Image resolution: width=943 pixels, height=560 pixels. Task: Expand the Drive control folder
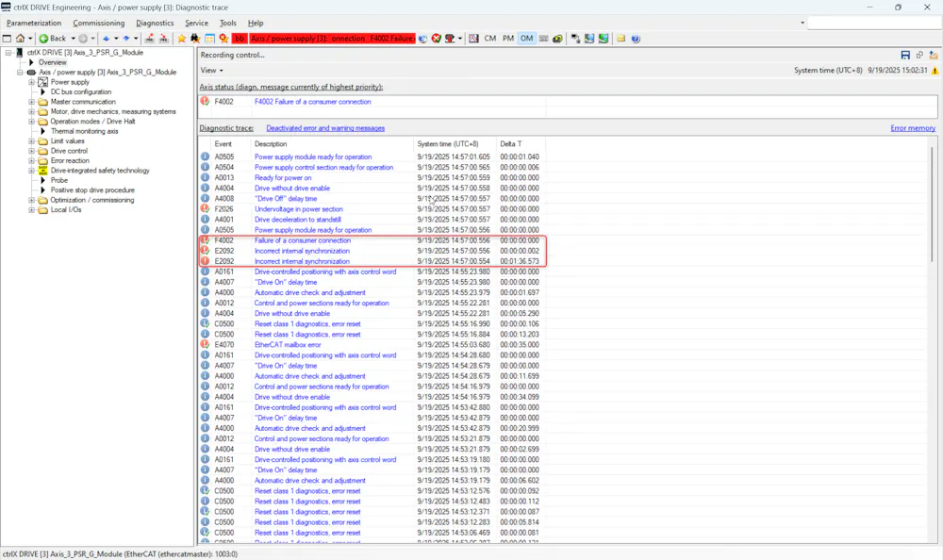click(x=32, y=151)
